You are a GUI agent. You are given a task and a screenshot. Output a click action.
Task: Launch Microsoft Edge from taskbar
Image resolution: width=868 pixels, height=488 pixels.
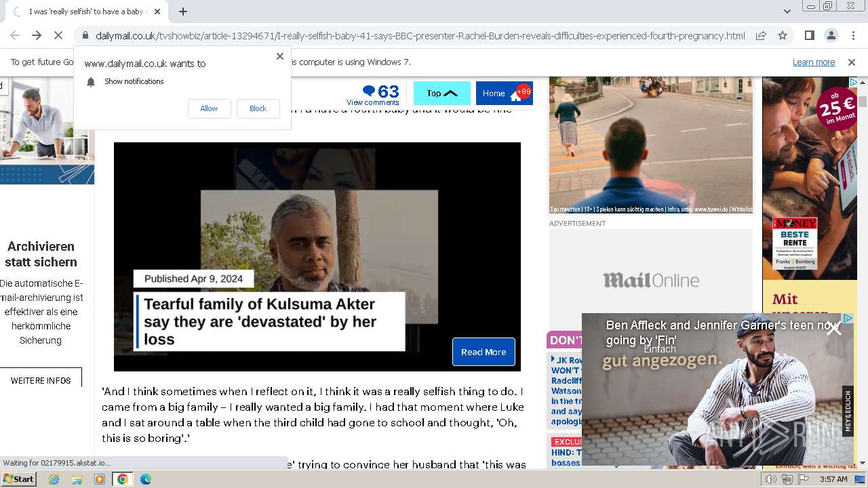click(145, 479)
